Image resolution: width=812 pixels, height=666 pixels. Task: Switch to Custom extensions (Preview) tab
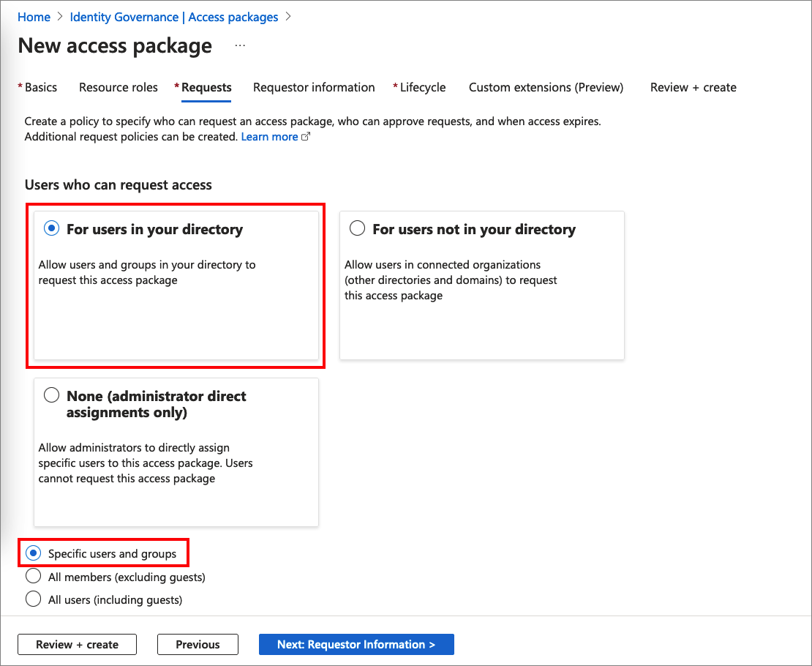coord(546,87)
